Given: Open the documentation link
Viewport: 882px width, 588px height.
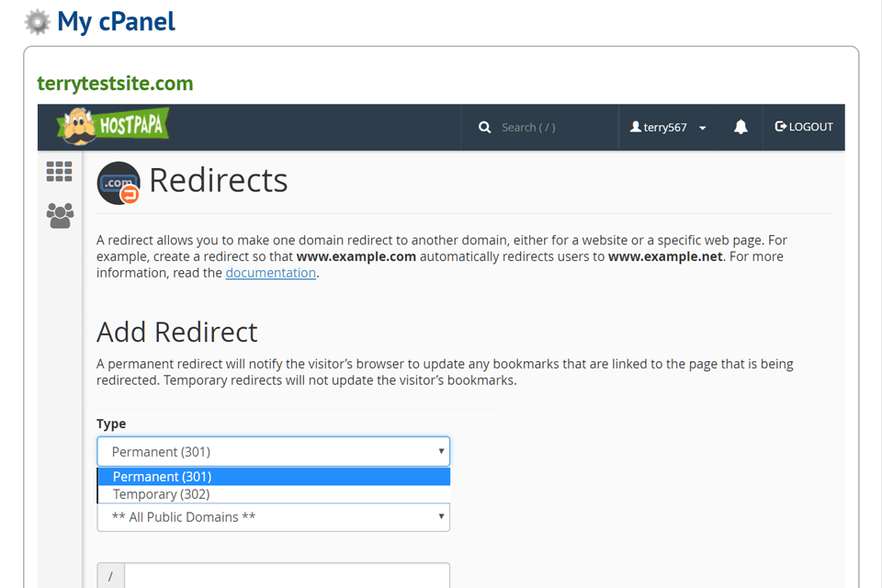Looking at the screenshot, I should click(x=270, y=273).
